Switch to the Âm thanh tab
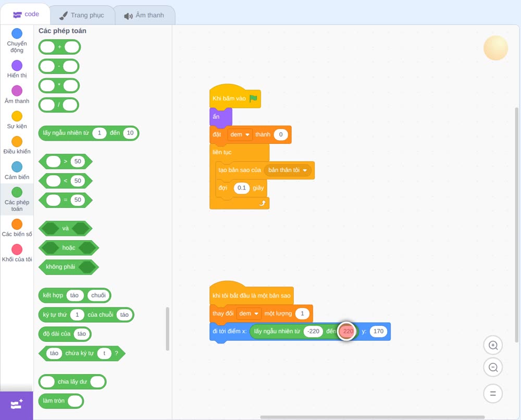 click(144, 15)
